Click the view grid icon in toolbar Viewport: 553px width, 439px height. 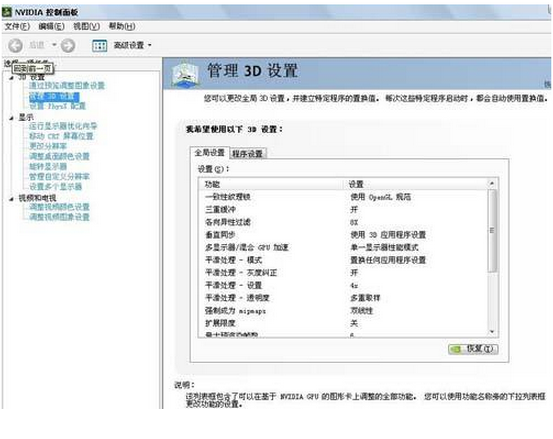tap(99, 45)
